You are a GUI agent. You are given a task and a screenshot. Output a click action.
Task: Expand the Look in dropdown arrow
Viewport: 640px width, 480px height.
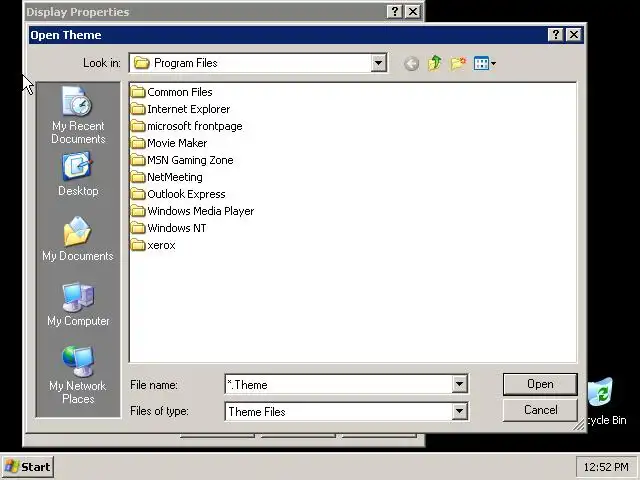(x=378, y=63)
